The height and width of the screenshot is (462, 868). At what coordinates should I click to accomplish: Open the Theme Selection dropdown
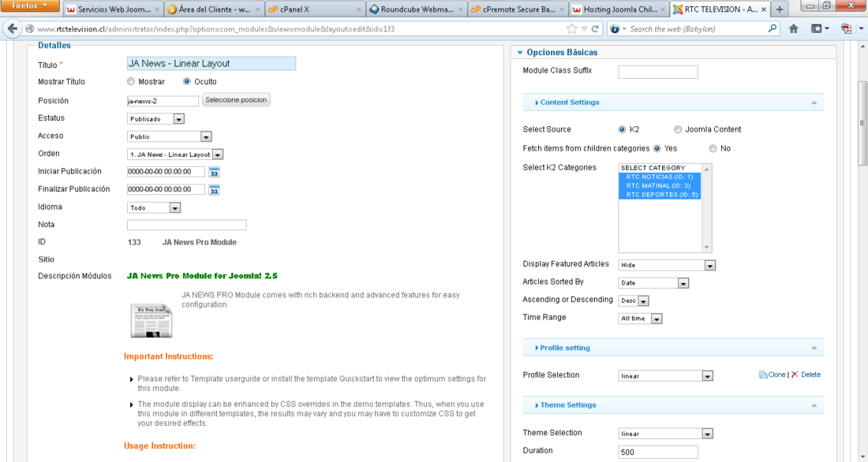665,434
